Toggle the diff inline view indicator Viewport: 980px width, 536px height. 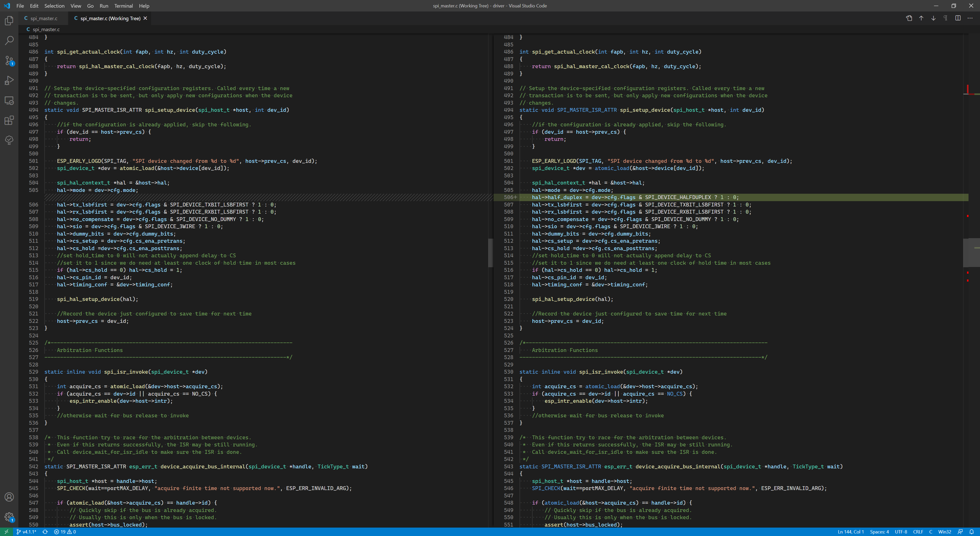pos(958,18)
